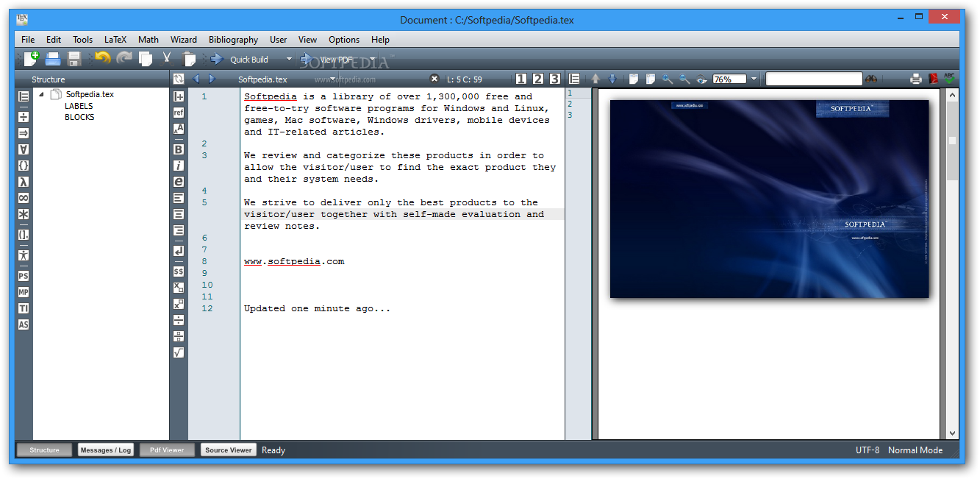This screenshot has height=479, width=980.
Task: Insert a fraction with the stacked-box icon
Action: point(179,336)
